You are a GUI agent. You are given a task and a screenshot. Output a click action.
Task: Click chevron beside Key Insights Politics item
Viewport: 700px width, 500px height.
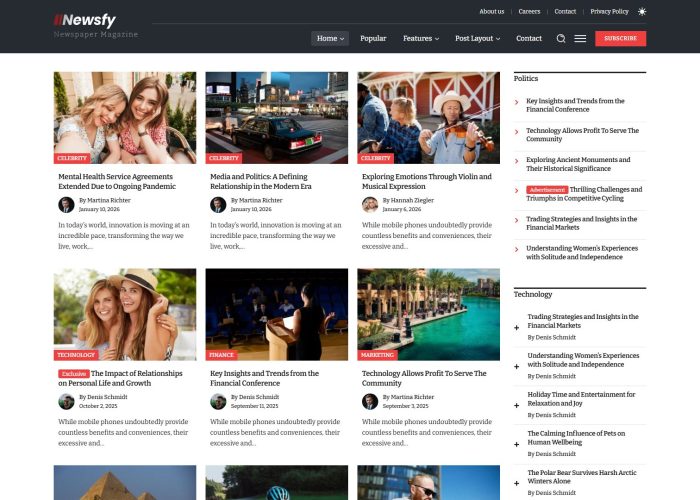517,102
